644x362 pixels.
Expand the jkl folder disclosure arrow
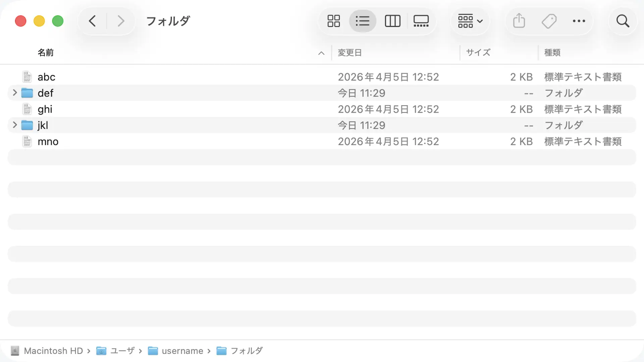coord(15,125)
